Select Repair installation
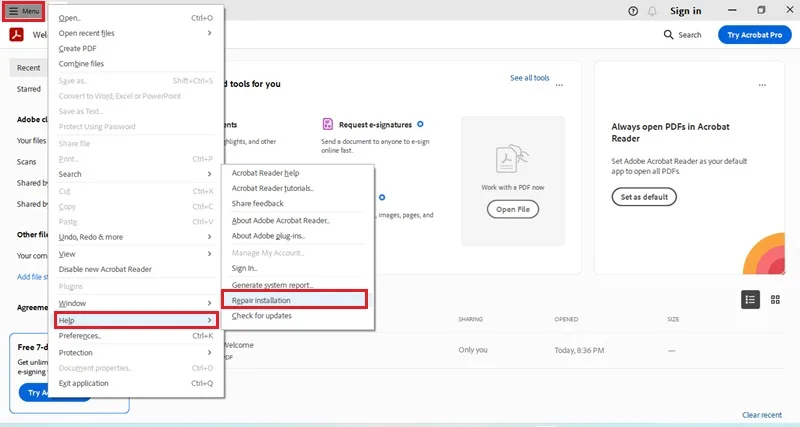This screenshot has height=427, width=800. (295, 300)
